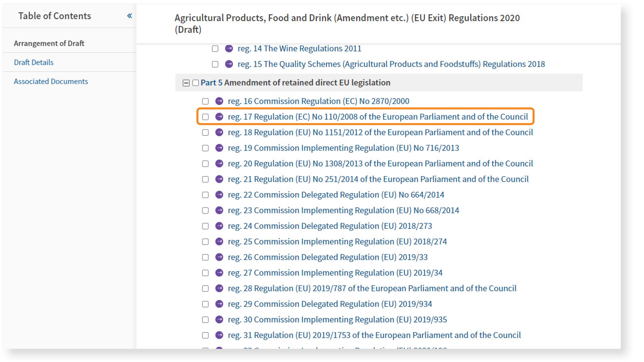Viewport: 644px width, 362px height.
Task: Check the box for reg. 21
Action: pyautogui.click(x=205, y=179)
